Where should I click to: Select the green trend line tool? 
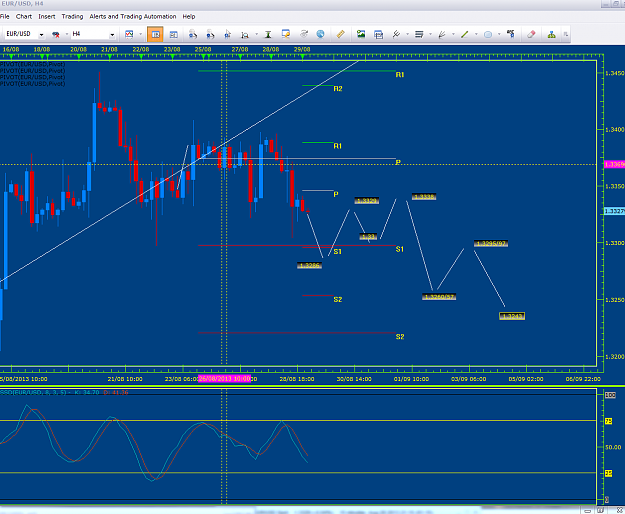[x=465, y=35]
